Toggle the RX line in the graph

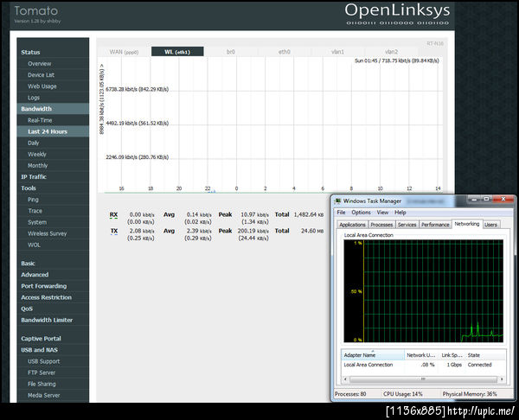(113, 213)
